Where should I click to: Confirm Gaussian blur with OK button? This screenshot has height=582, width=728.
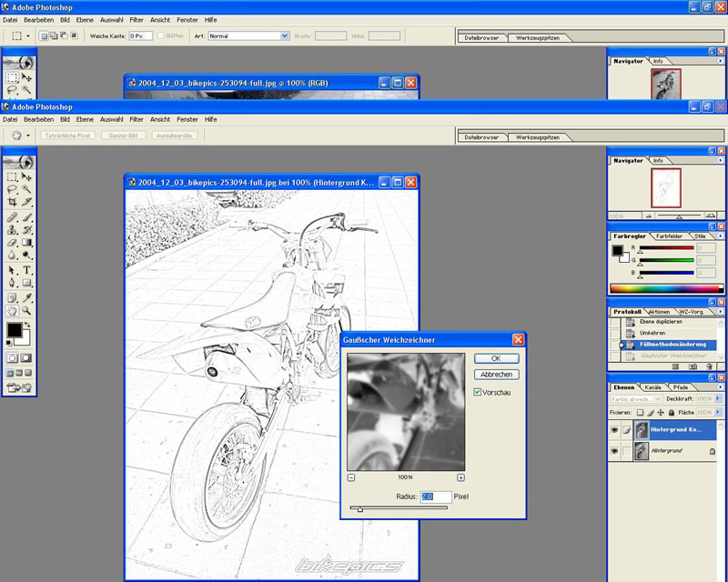(496, 358)
